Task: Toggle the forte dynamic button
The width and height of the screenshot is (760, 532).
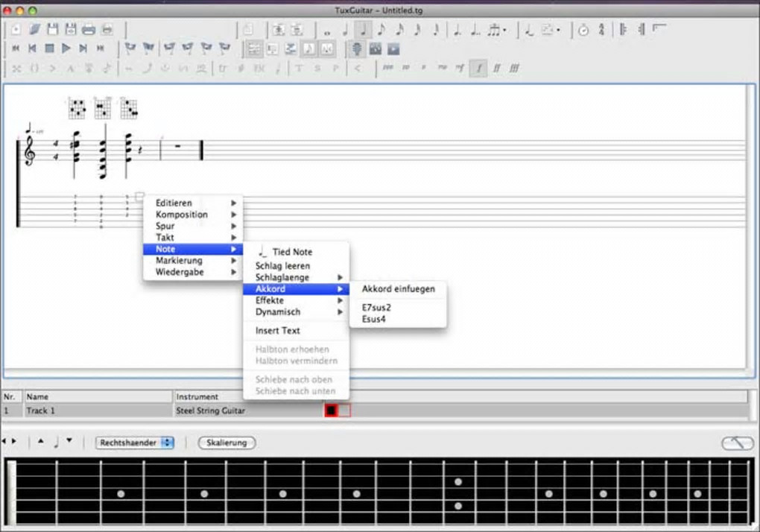Action: [479, 68]
